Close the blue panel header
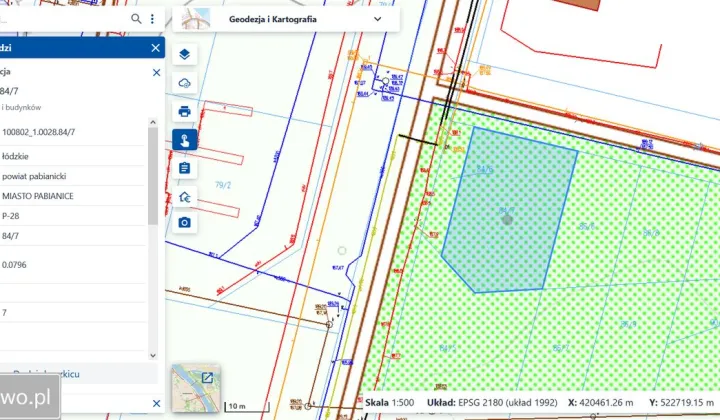The image size is (720, 420). (156, 48)
